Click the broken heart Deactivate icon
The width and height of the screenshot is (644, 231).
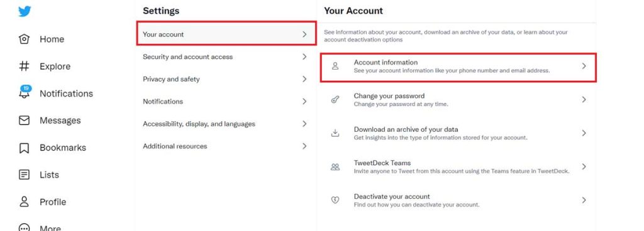(335, 200)
